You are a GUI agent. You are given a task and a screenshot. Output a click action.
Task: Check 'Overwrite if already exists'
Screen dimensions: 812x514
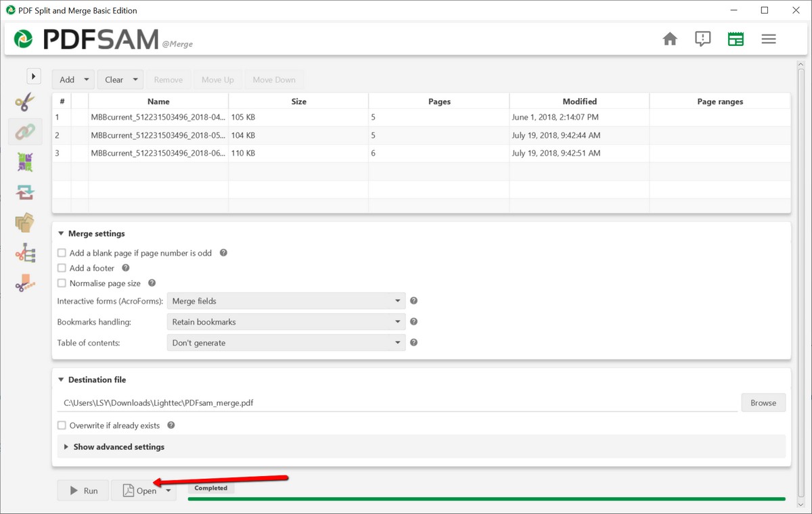point(62,425)
